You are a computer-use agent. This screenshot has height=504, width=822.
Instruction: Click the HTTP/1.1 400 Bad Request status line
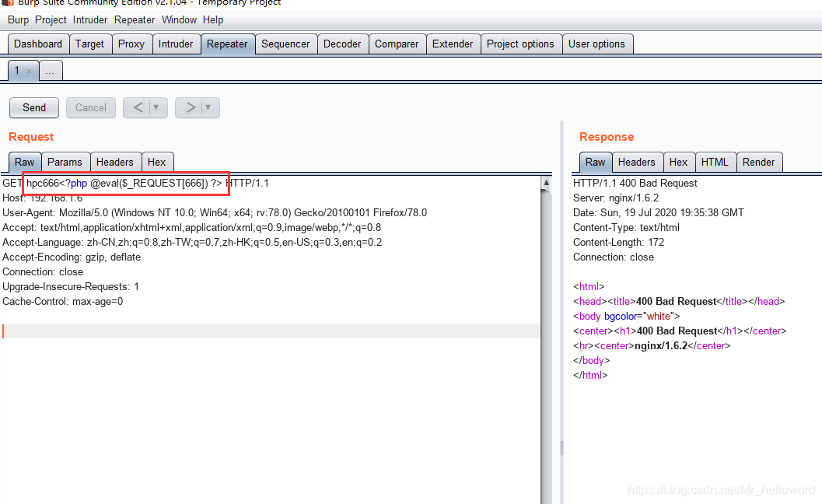tap(635, 184)
